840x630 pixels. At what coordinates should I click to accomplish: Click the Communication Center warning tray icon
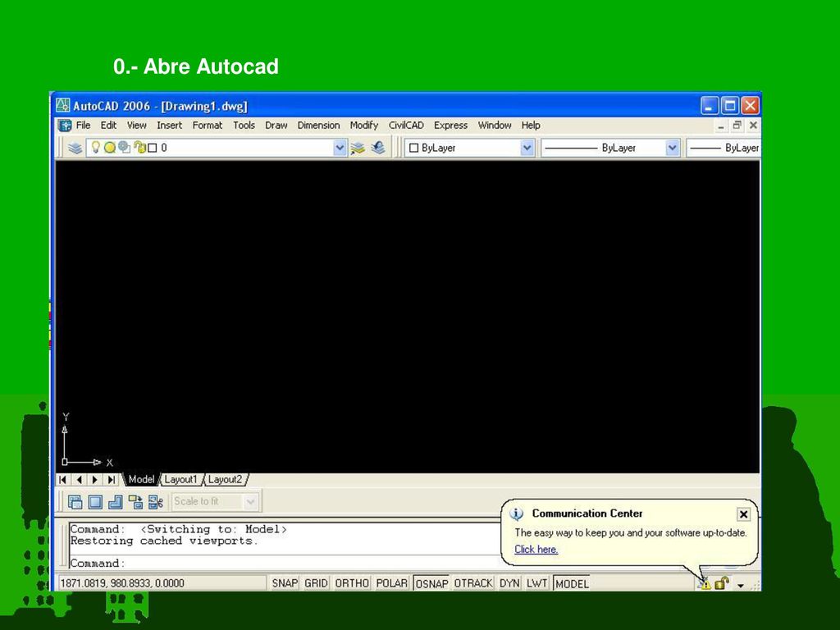point(704,583)
